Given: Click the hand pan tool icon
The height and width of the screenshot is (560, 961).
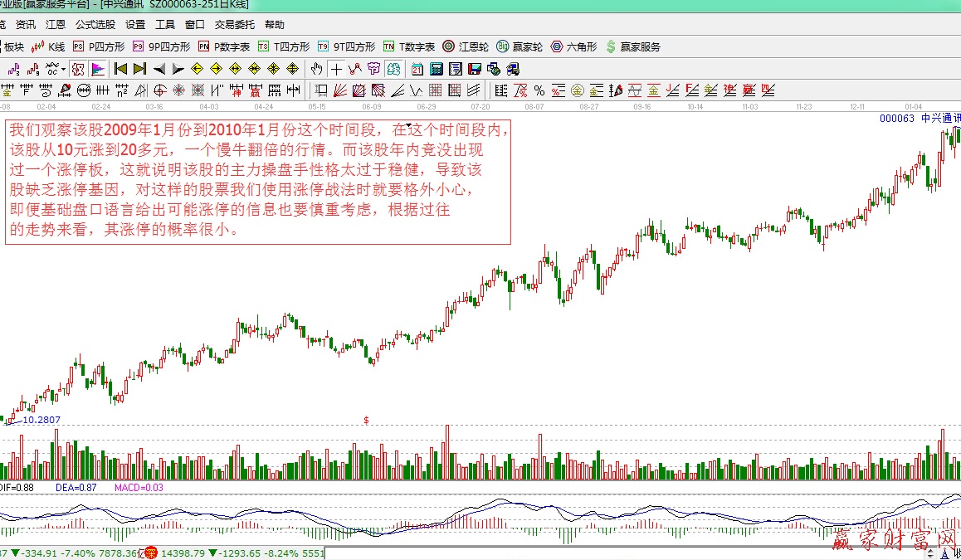Looking at the screenshot, I should click(317, 69).
